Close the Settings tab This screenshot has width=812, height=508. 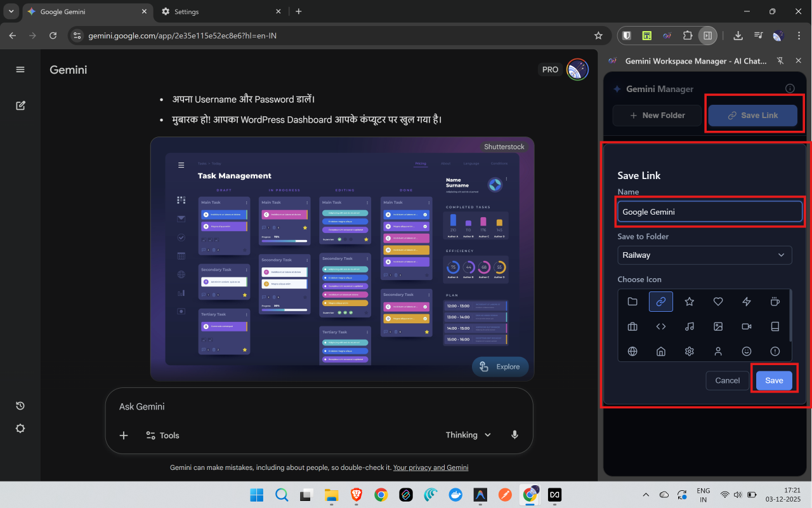[278, 11]
